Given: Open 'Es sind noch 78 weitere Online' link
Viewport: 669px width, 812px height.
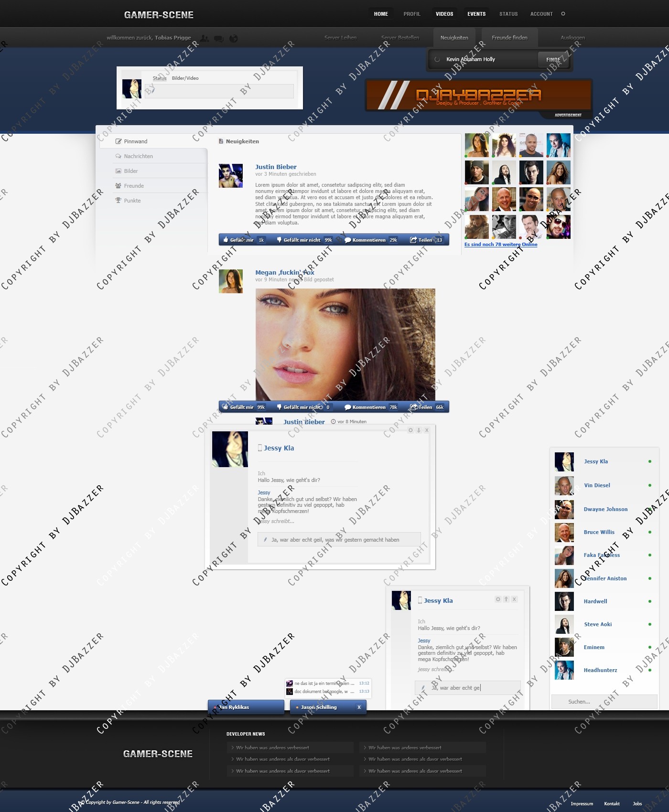Looking at the screenshot, I should click(x=500, y=245).
